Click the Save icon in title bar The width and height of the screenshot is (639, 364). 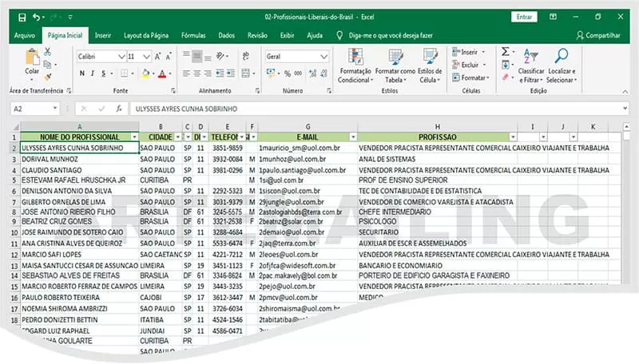click(22, 17)
